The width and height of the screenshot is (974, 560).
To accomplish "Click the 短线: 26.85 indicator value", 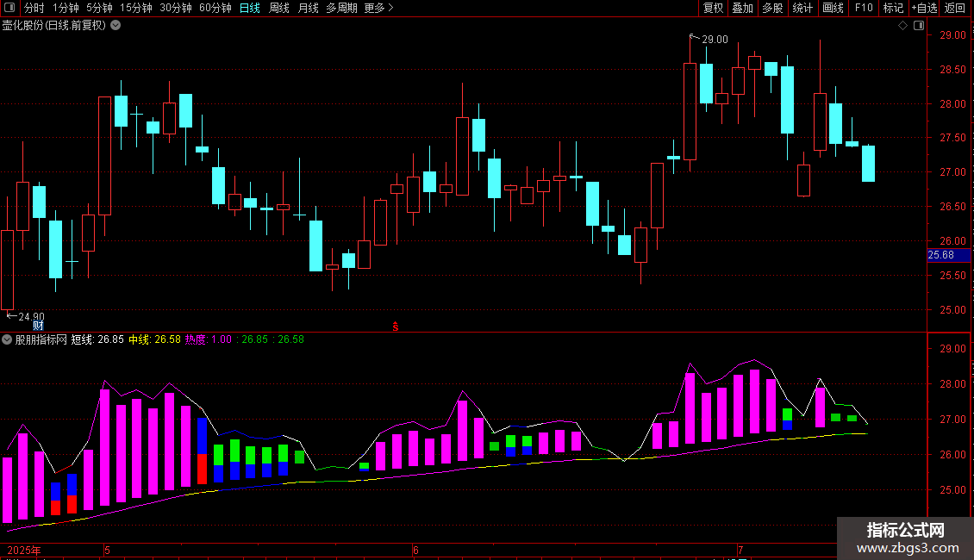I will pyautogui.click(x=97, y=339).
